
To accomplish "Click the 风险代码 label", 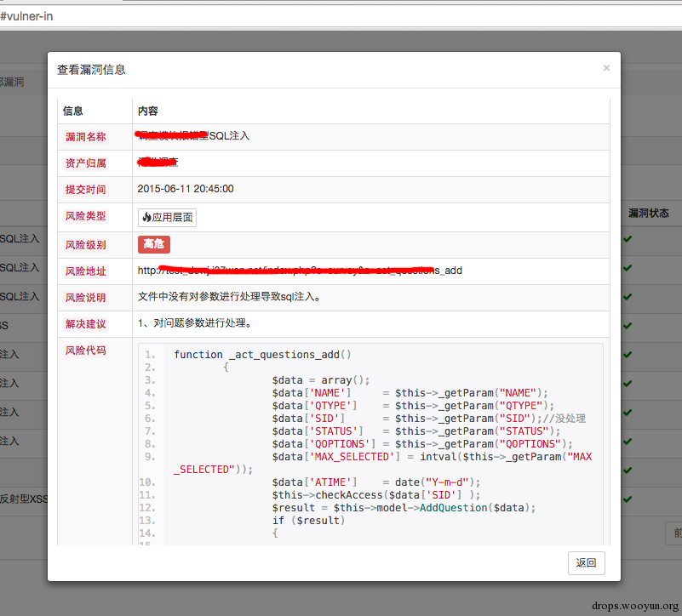I will pyautogui.click(x=86, y=351).
